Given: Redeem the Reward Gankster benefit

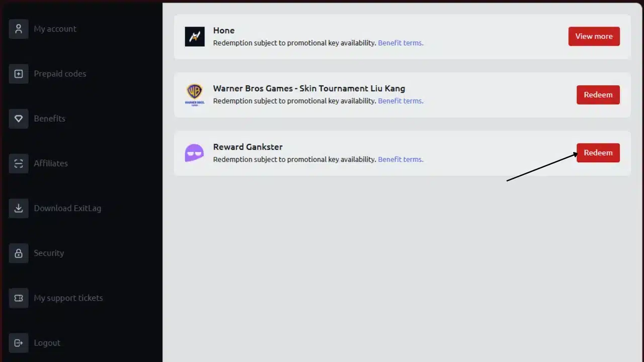Looking at the screenshot, I should coord(598,153).
